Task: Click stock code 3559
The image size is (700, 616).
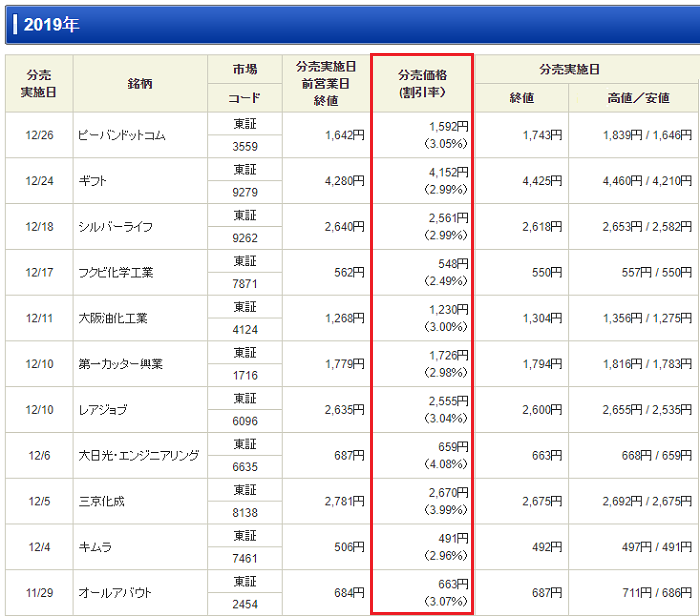Action: [245, 147]
